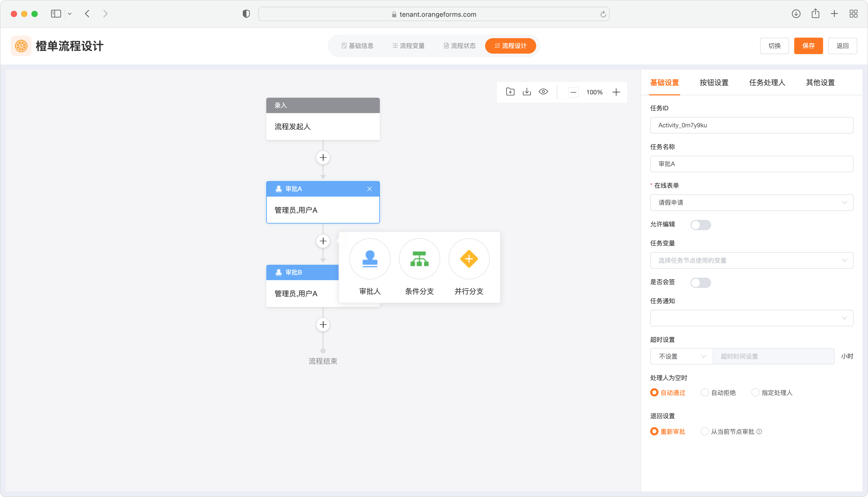Preview the flow with the eye icon
The image size is (868, 497).
543,92
